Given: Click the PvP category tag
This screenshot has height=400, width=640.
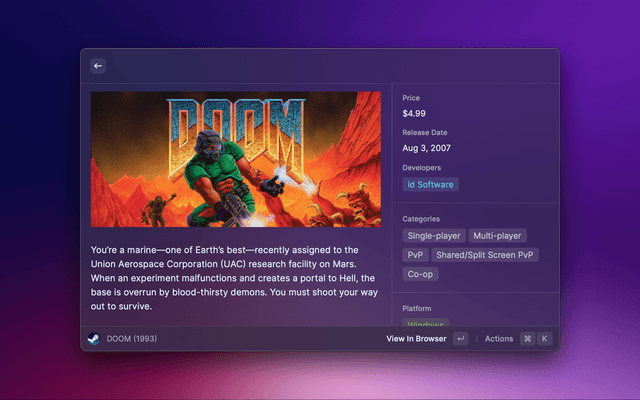Looking at the screenshot, I should [x=414, y=255].
